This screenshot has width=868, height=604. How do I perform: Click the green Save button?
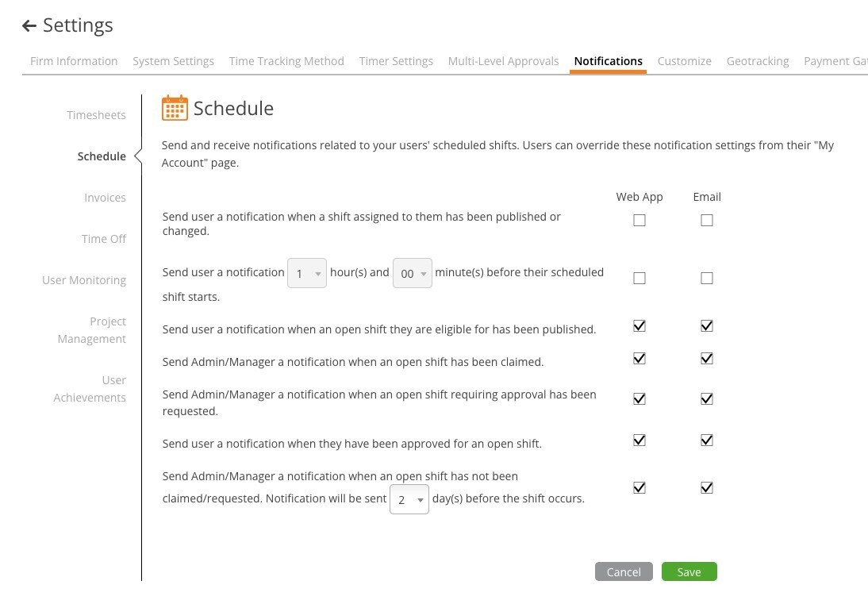689,572
